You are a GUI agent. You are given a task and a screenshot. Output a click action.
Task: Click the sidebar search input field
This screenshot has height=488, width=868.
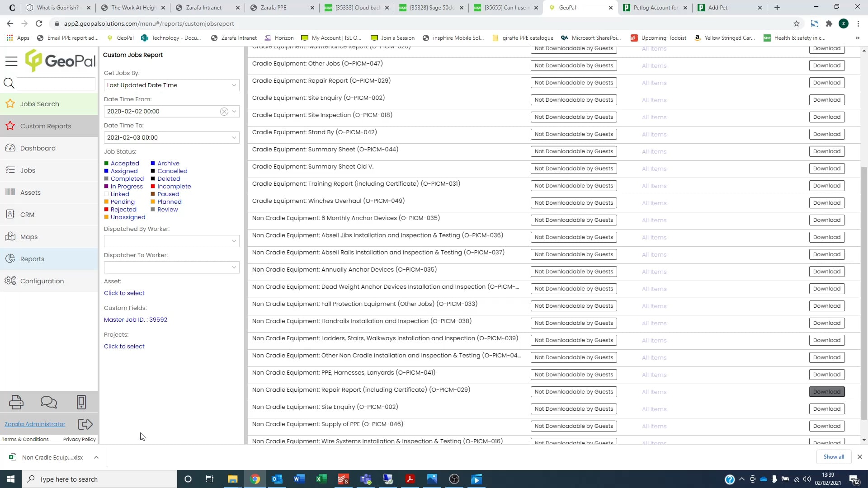click(x=56, y=83)
